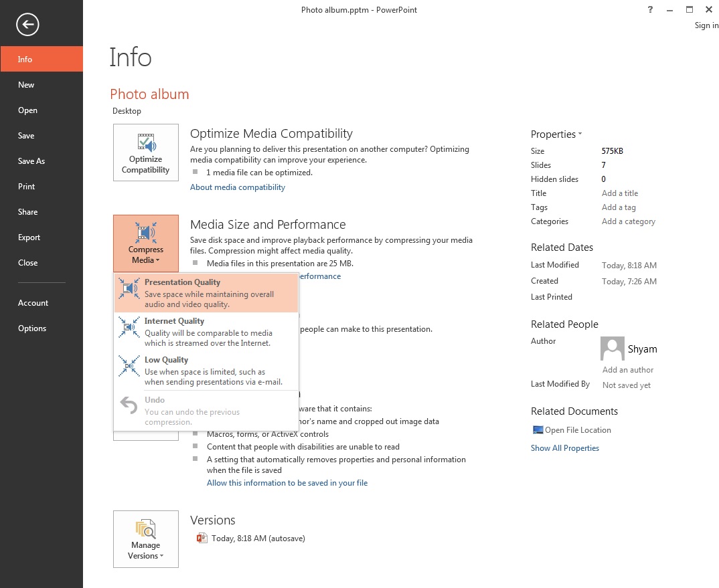Click Add an author field
The width and height of the screenshot is (719, 588).
pos(628,370)
